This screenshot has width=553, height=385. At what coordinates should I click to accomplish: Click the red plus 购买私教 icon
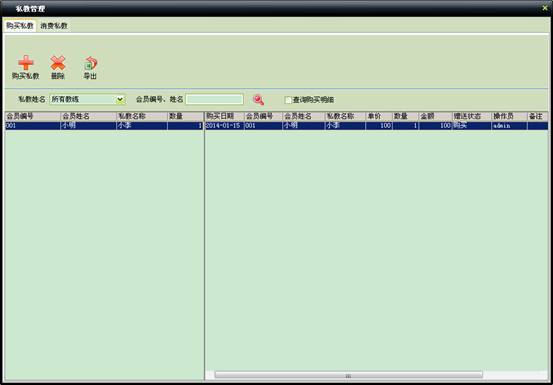(26, 63)
